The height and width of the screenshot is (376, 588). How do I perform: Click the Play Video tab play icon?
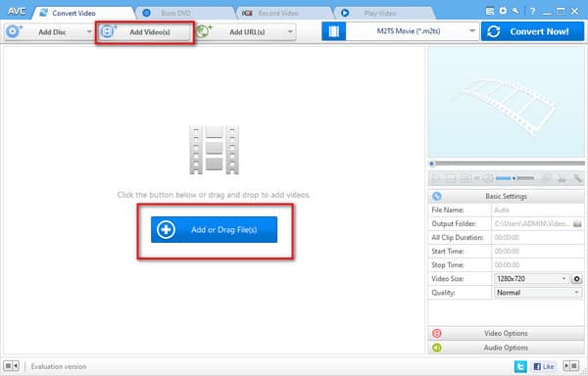click(345, 13)
